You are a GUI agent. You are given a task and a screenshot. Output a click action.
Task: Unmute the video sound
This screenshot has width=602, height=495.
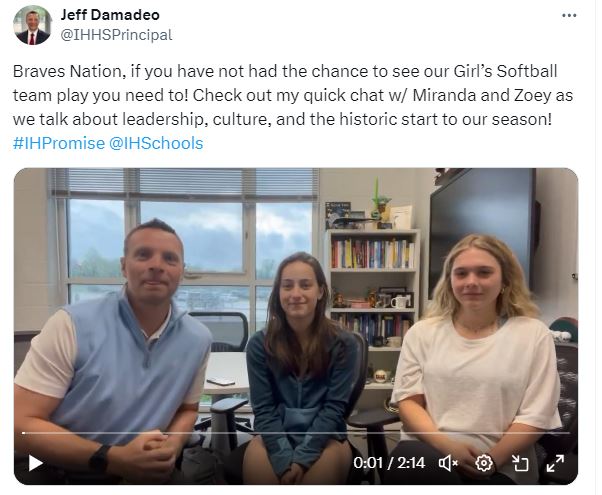[448, 463]
